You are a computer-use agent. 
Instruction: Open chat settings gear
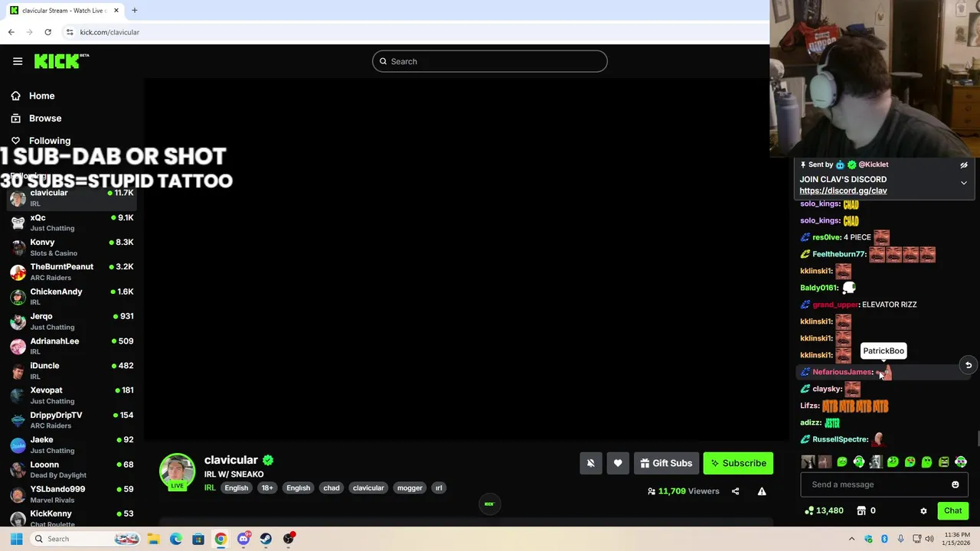click(x=923, y=510)
